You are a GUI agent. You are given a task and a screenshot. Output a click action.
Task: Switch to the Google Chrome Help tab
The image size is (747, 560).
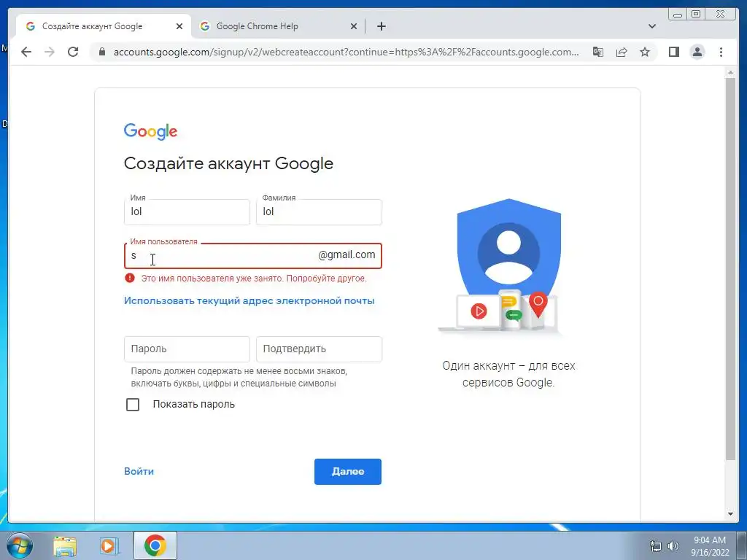pyautogui.click(x=278, y=26)
